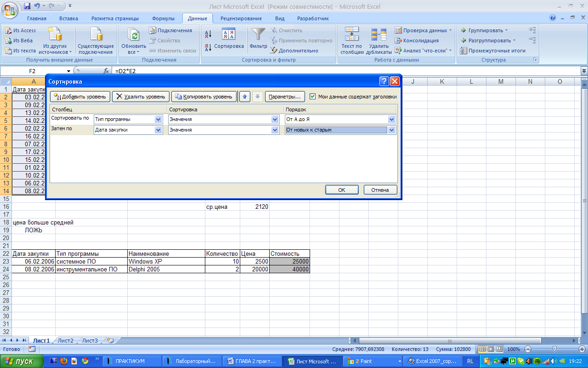Click the insert new sheet tab icon

(x=110, y=340)
